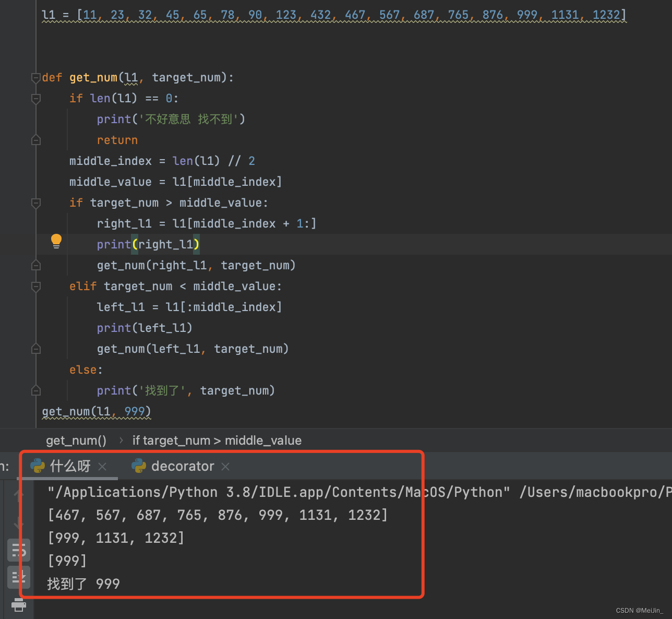Click Python icon on decorator run tab
This screenshot has height=619, width=672.
point(139,466)
